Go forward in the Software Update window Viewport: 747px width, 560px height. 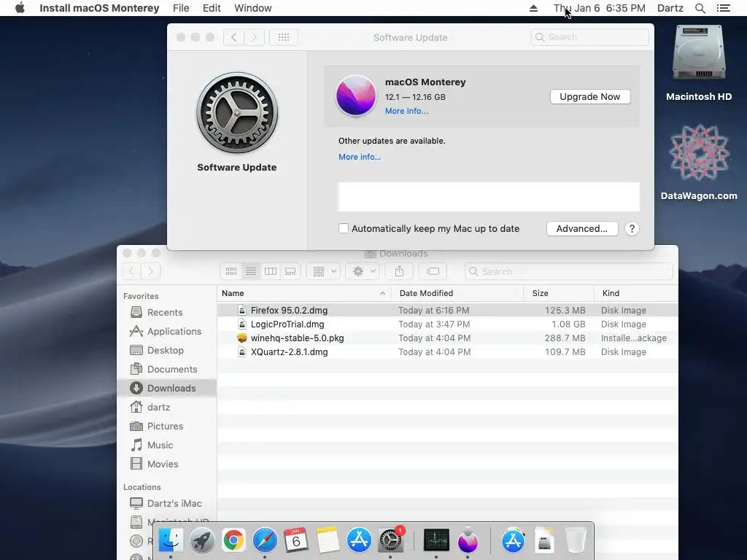[255, 37]
